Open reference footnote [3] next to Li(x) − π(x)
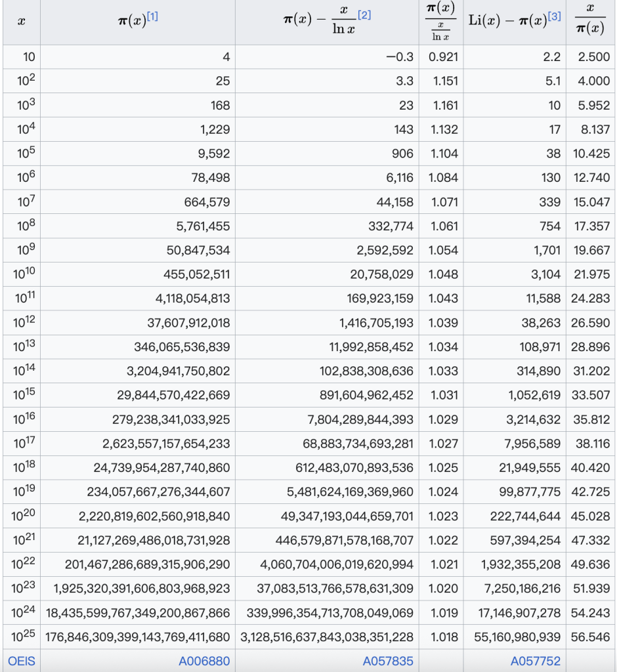Viewport: 617px width, 672px height. 554,16
